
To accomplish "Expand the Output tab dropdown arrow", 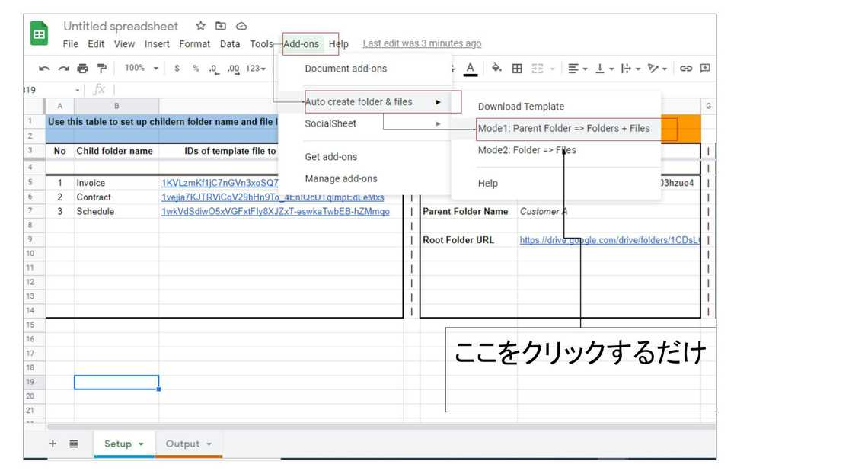I will 209,444.
